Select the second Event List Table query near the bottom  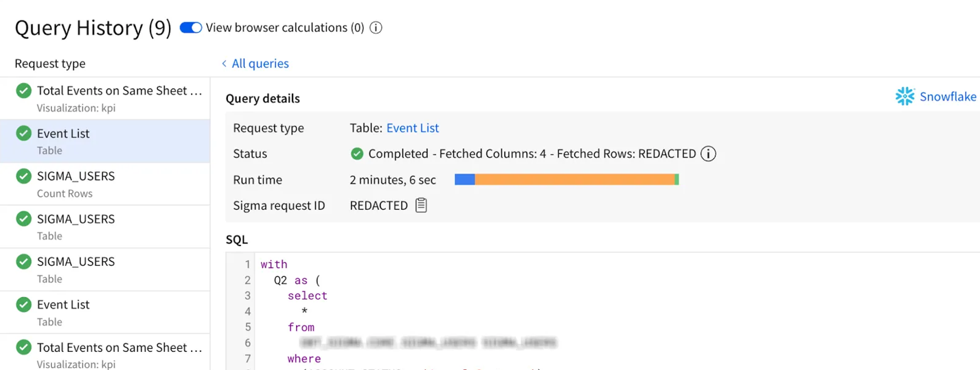105,313
